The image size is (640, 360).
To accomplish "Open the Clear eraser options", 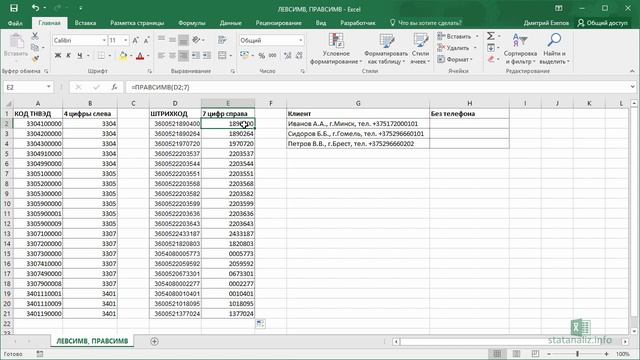I will click(491, 60).
